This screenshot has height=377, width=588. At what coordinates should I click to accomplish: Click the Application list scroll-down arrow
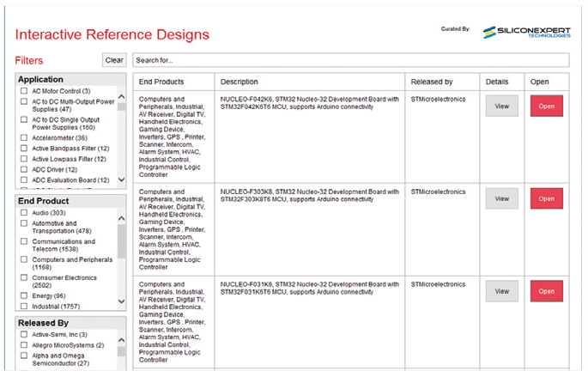pyautogui.click(x=122, y=179)
